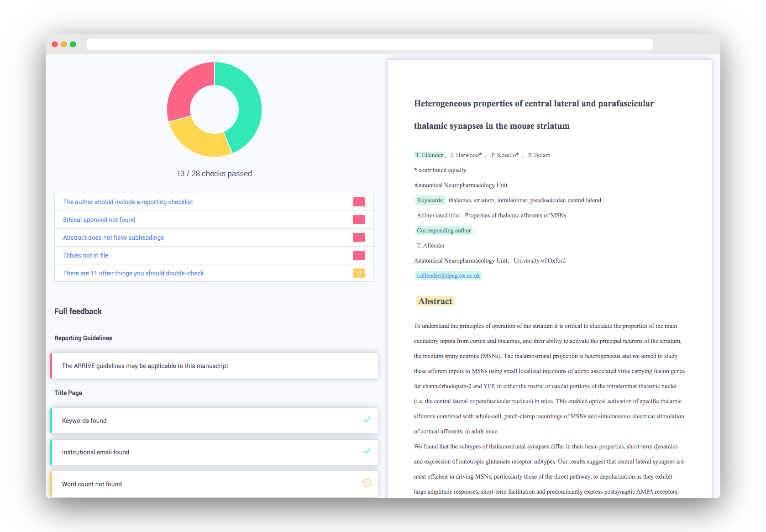Click the red alert badge beside Ethical approval

click(x=359, y=220)
